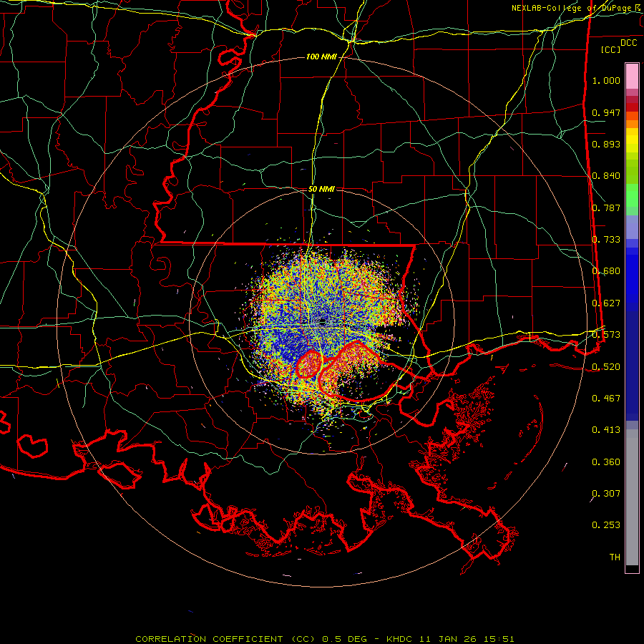Select the 0.680 scale value
The width and height of the screenshot is (644, 644).
point(606,271)
